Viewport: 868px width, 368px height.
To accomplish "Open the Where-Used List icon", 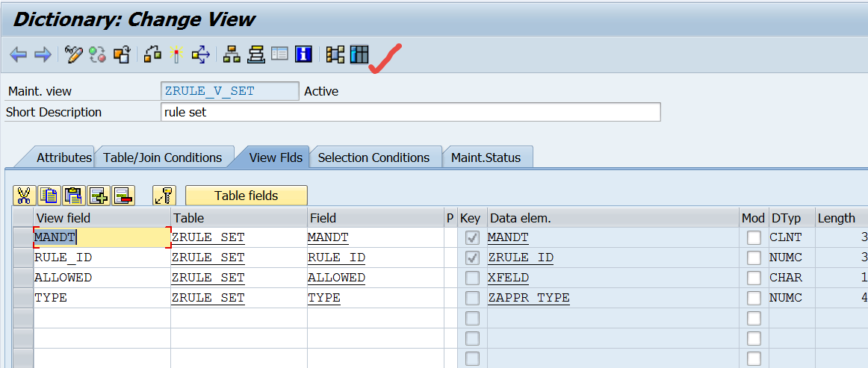I will [200, 54].
